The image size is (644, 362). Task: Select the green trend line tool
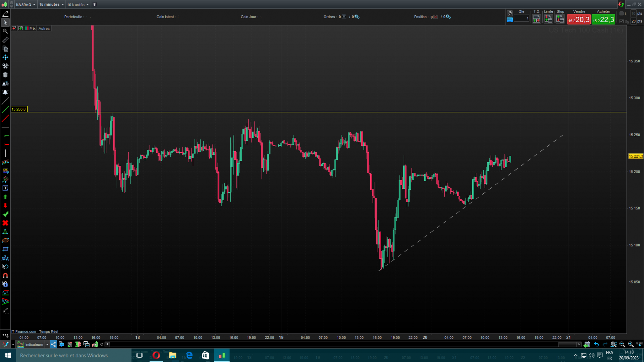tap(5, 110)
